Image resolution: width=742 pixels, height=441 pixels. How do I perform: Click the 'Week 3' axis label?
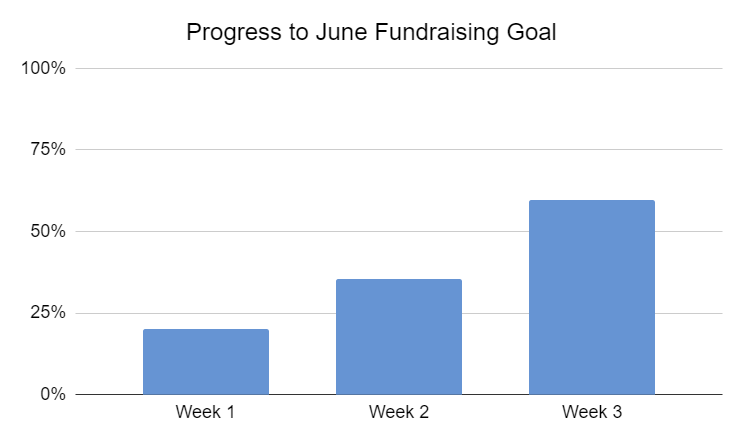click(591, 412)
